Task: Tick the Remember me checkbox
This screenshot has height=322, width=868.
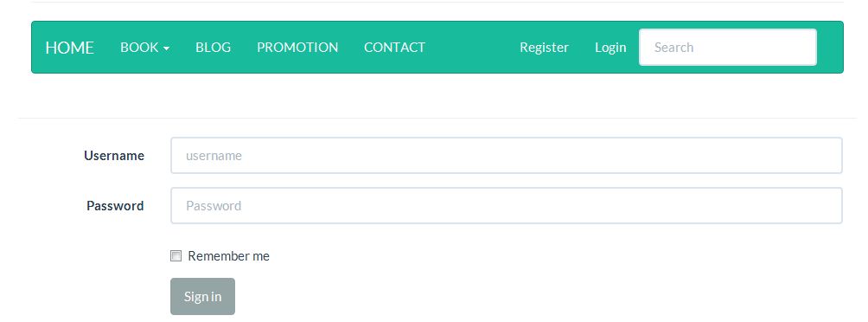Action: pos(176,256)
